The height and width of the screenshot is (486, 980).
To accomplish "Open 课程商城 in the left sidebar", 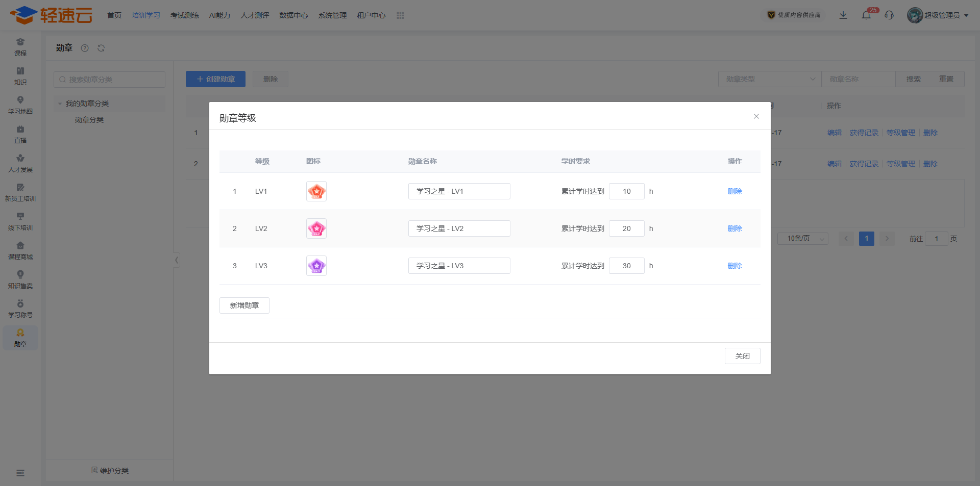I will [20, 250].
